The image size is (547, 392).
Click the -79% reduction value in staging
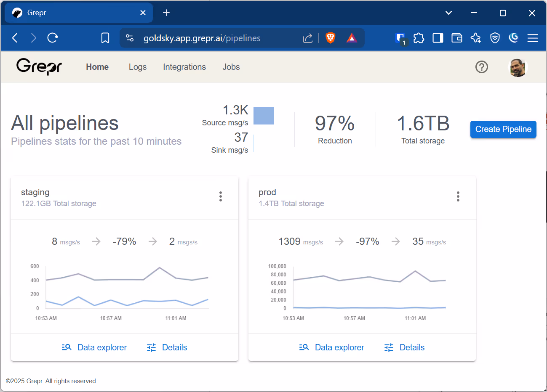point(124,241)
